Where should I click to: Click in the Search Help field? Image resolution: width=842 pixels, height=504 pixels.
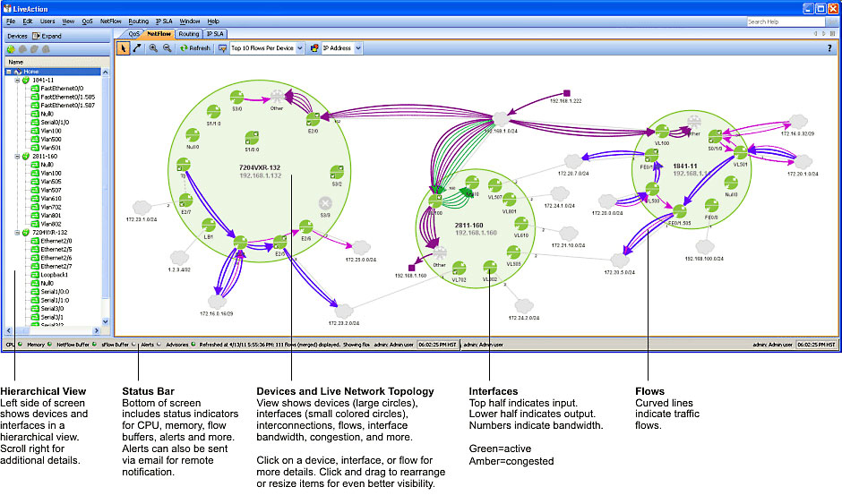[786, 22]
